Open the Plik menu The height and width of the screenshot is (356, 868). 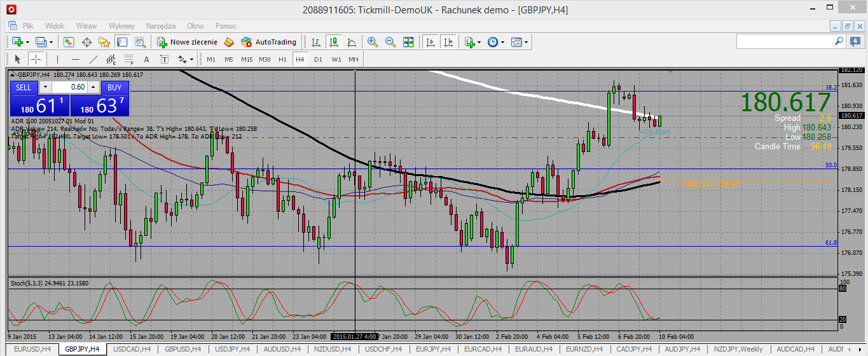coord(28,26)
